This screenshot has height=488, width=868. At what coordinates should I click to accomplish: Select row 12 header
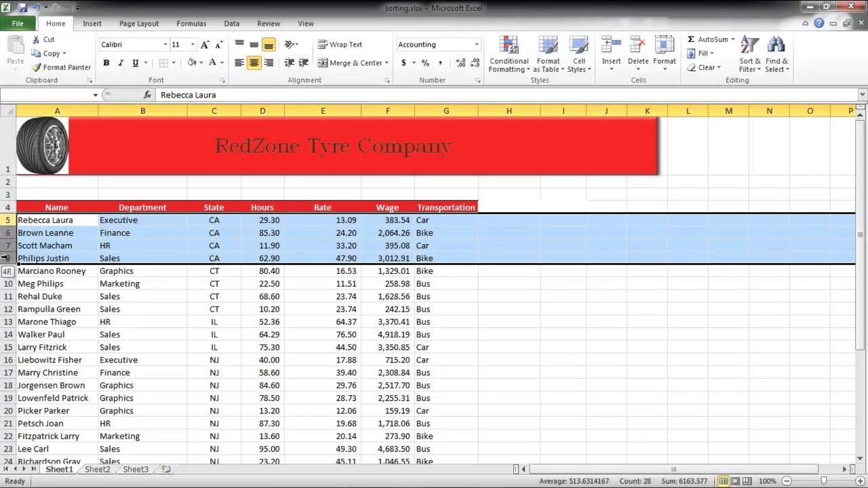(8, 309)
